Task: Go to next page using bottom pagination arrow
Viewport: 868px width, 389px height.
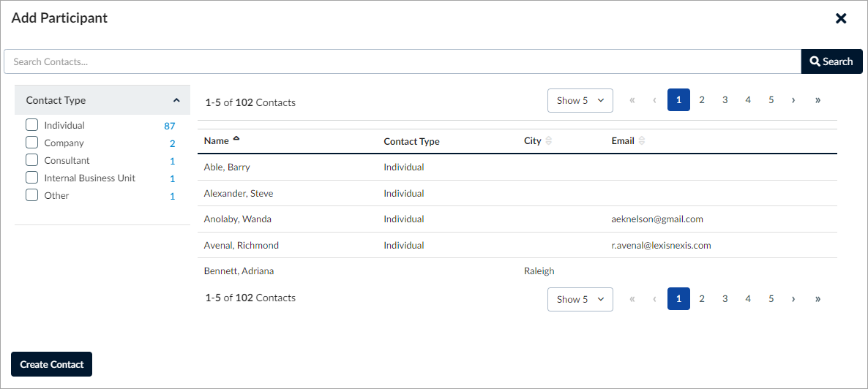Action: 793,298
